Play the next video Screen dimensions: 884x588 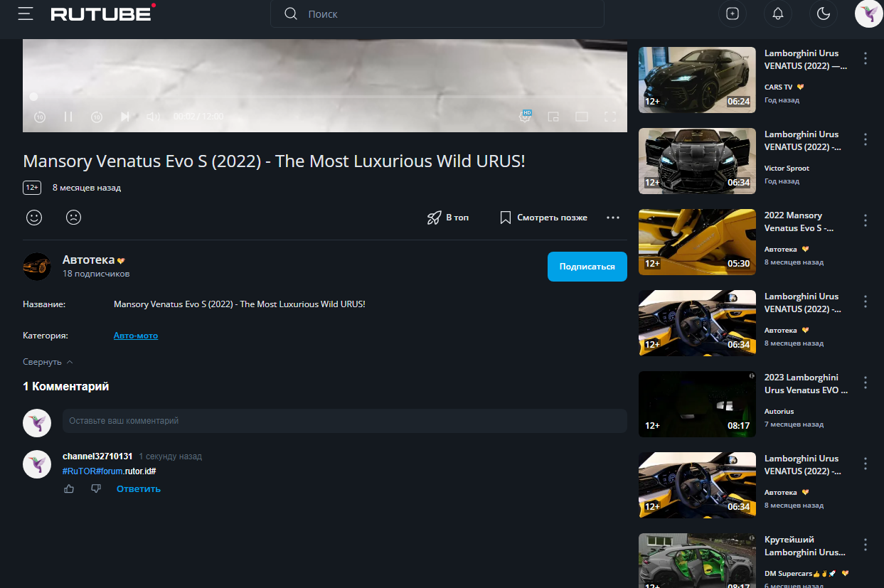pos(125,117)
